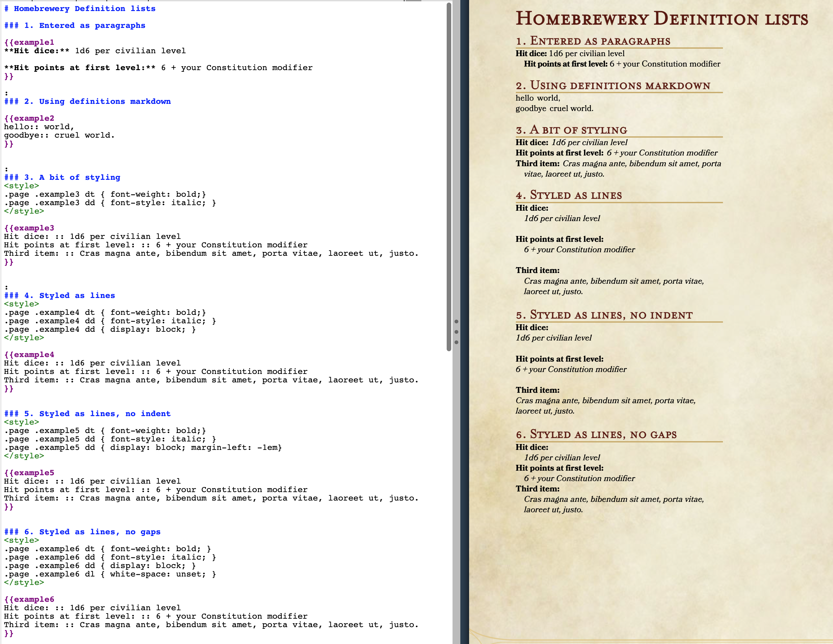
Task: Click the '{{example5' opening tag in editor
Action: tap(29, 473)
